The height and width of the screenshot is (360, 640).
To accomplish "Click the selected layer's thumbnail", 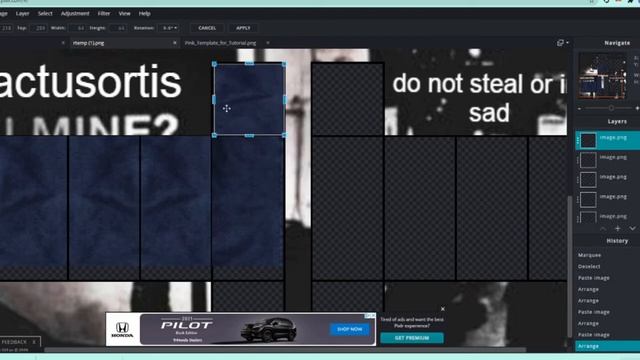I will (588, 141).
